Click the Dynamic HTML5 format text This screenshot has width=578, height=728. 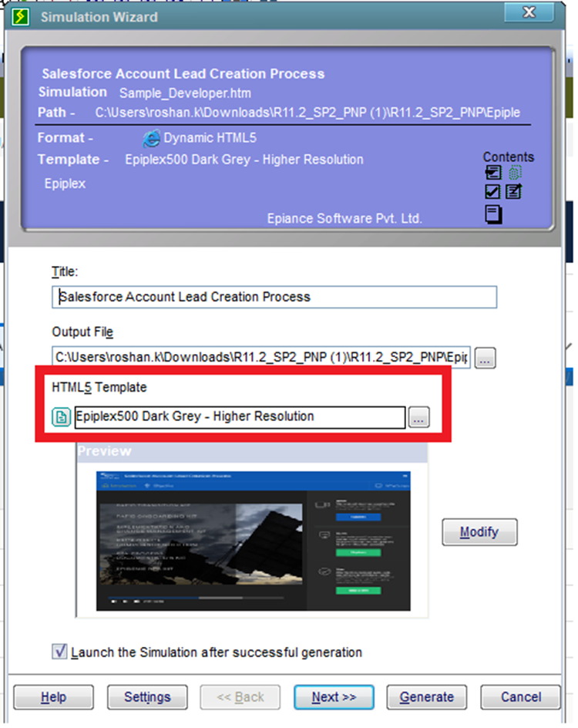[x=210, y=138]
